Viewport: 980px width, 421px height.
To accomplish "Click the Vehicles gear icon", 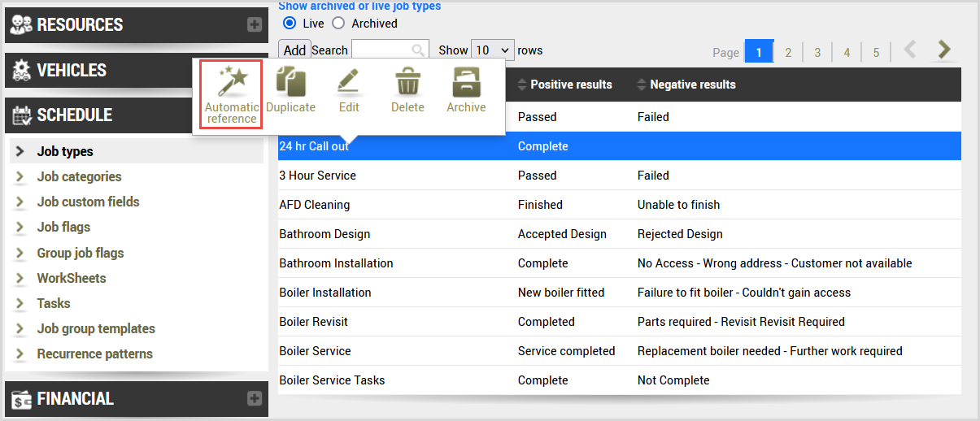I will [20, 70].
